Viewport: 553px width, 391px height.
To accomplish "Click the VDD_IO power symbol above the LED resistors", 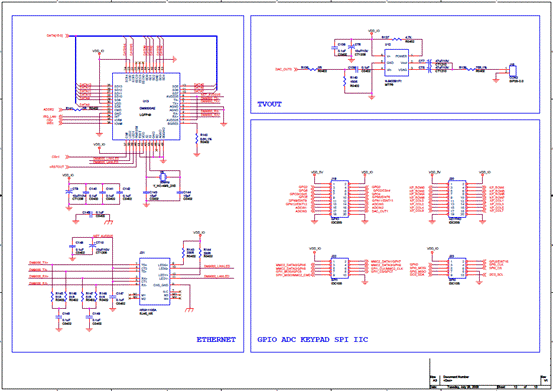I will (x=199, y=233).
